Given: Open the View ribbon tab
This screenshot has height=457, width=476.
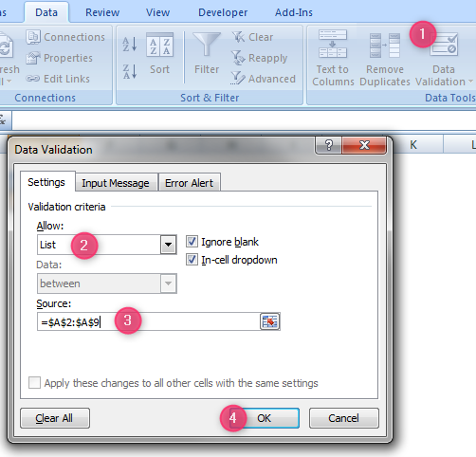Looking at the screenshot, I should pos(157,12).
